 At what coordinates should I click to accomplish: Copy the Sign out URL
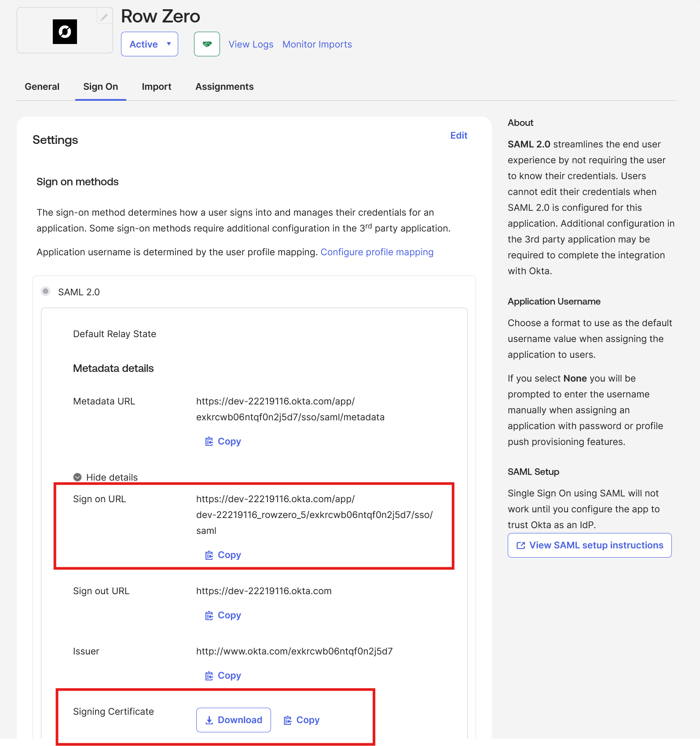[223, 615]
